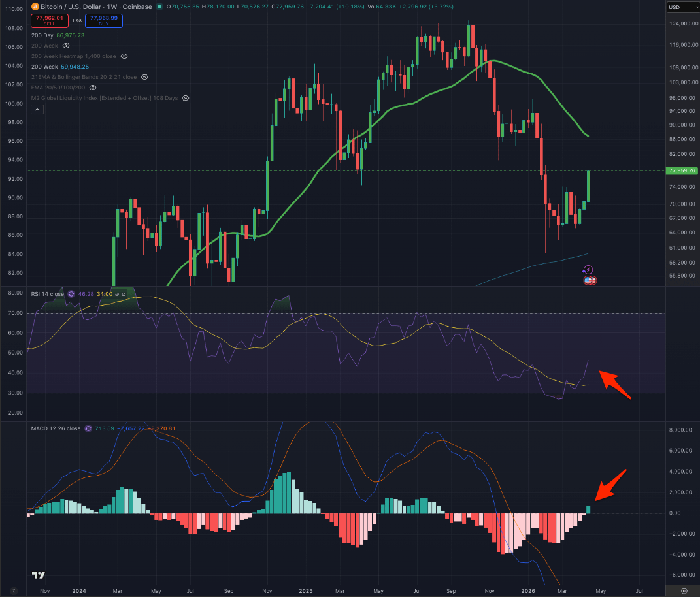The image size is (700, 597).
Task: Click the newest teal MACD histogram bar
Action: point(588,509)
